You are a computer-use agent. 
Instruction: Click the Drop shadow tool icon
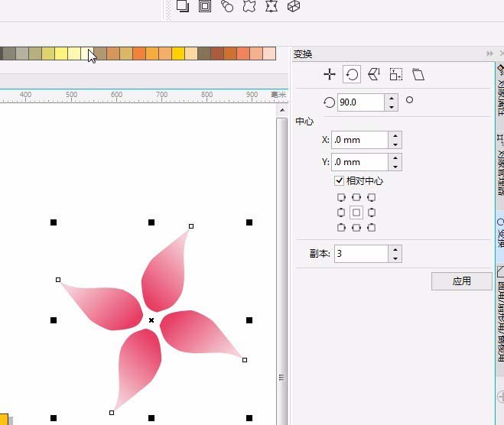(183, 6)
